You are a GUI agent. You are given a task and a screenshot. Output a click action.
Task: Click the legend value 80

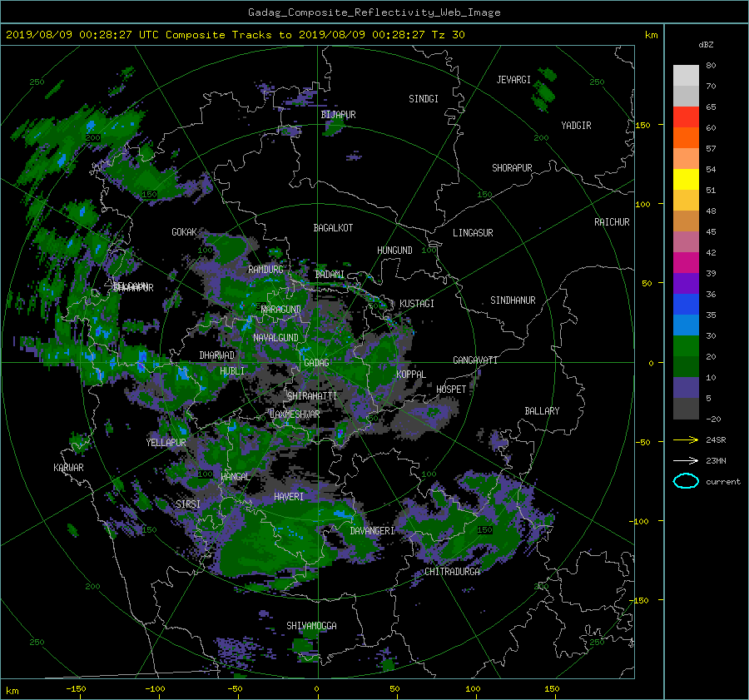(711, 66)
